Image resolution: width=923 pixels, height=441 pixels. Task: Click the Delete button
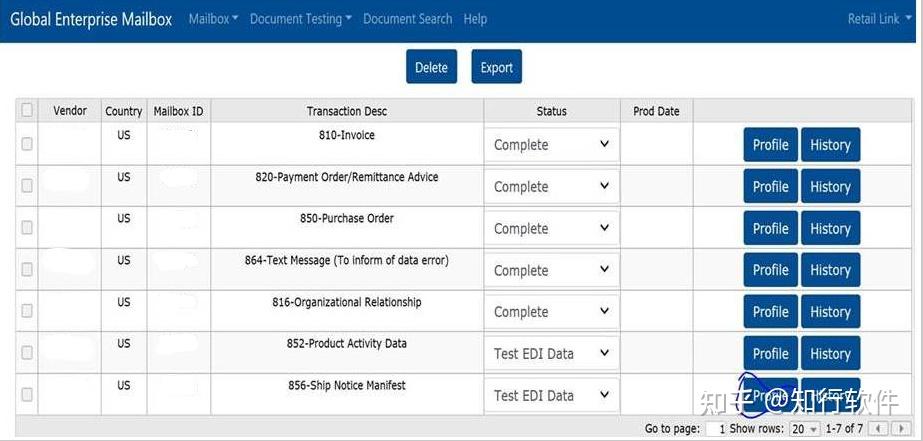pos(431,67)
